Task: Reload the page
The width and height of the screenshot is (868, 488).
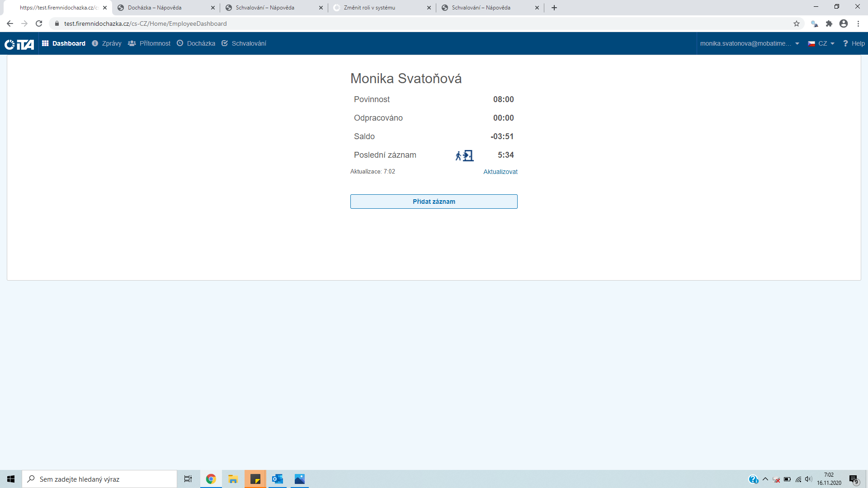Action: (x=39, y=23)
